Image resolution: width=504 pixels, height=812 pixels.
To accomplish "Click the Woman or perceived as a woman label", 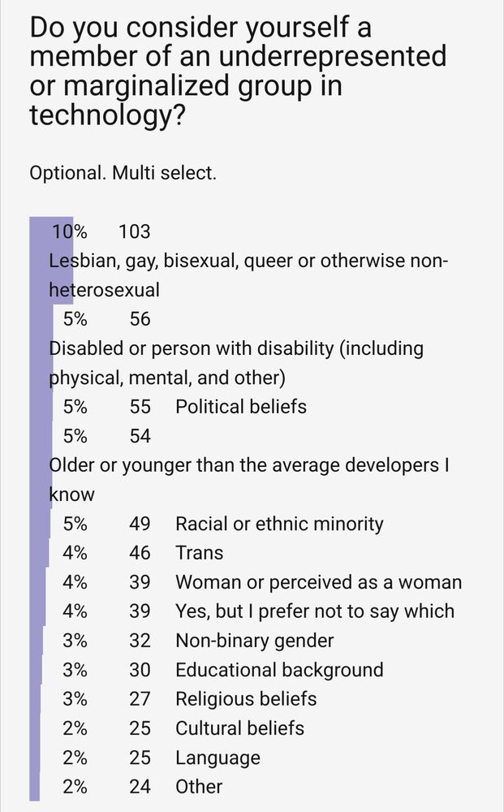I will 318,582.
